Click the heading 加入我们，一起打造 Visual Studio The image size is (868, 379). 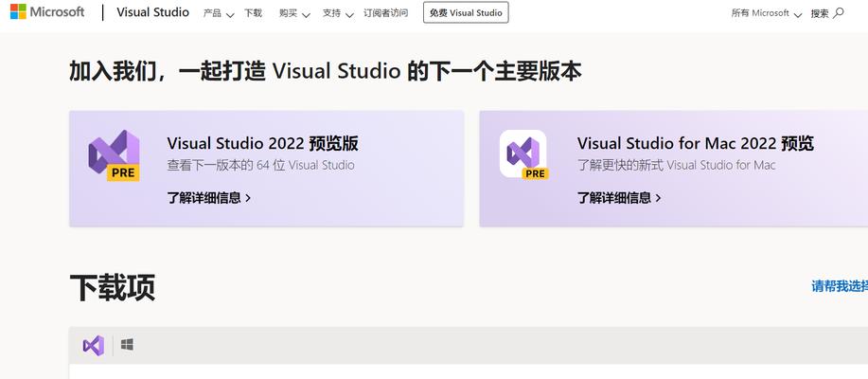point(325,71)
